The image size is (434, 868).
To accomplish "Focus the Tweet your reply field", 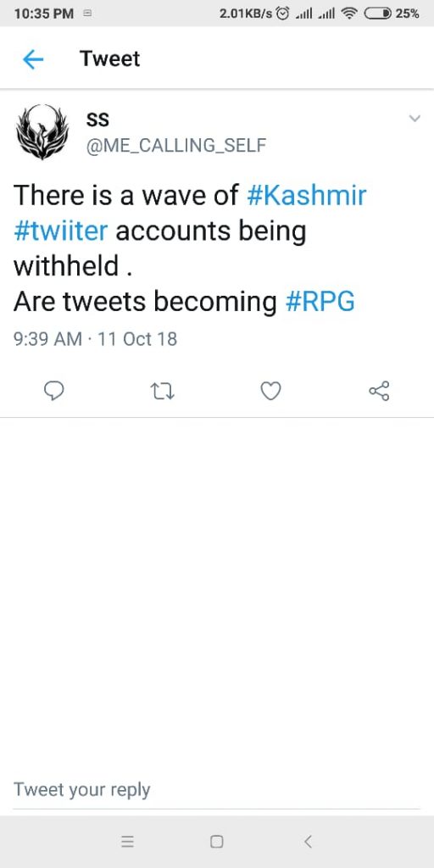I will (x=216, y=791).
